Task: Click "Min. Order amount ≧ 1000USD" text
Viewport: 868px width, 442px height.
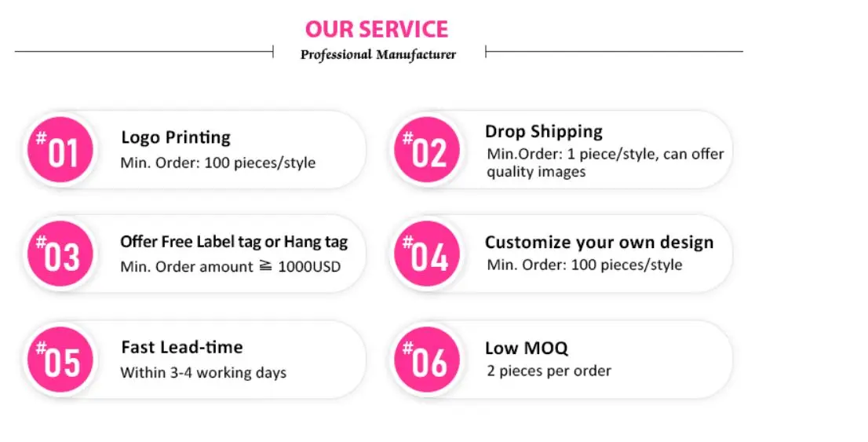Action: 231,267
